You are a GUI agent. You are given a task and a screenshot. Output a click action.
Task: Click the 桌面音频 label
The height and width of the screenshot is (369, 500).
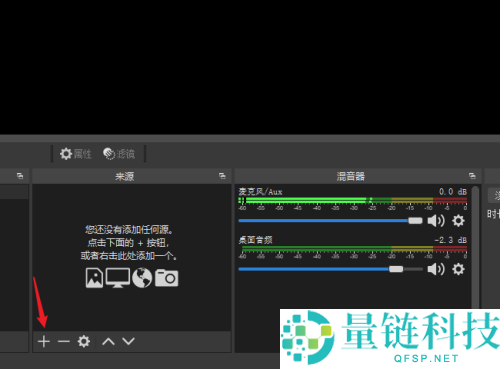(255, 240)
